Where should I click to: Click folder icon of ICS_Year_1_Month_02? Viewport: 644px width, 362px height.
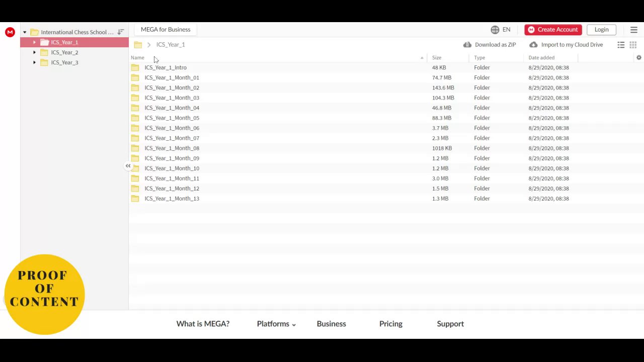coord(135,87)
